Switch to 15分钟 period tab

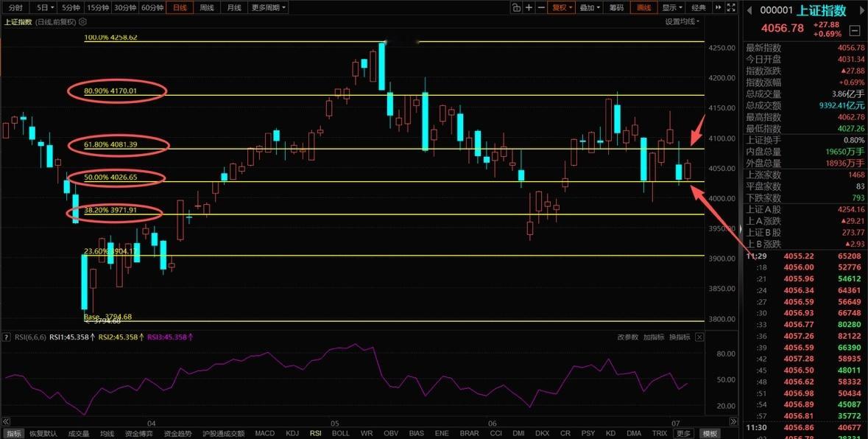click(x=98, y=8)
